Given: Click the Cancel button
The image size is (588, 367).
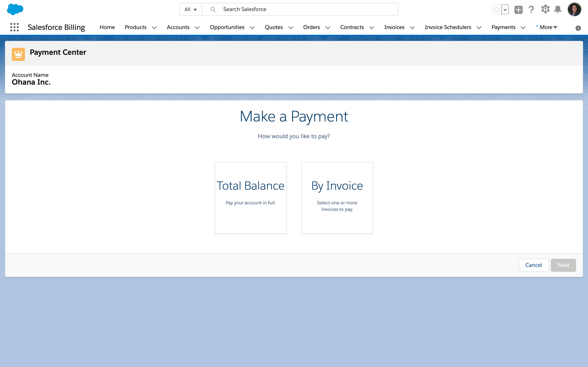Looking at the screenshot, I should coord(533,265).
